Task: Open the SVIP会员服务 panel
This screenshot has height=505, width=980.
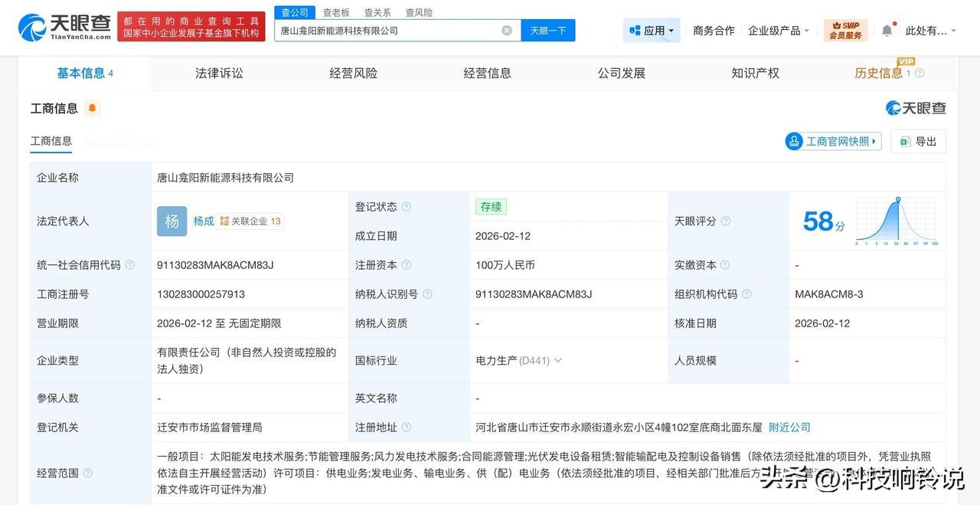Action: tap(845, 29)
